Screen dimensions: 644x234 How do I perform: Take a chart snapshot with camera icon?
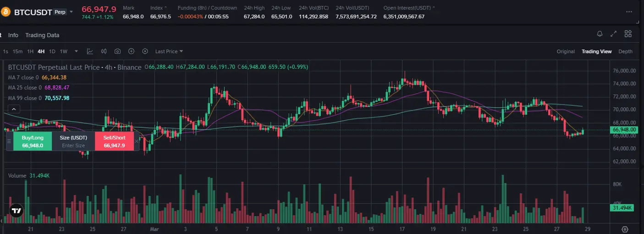(117, 51)
